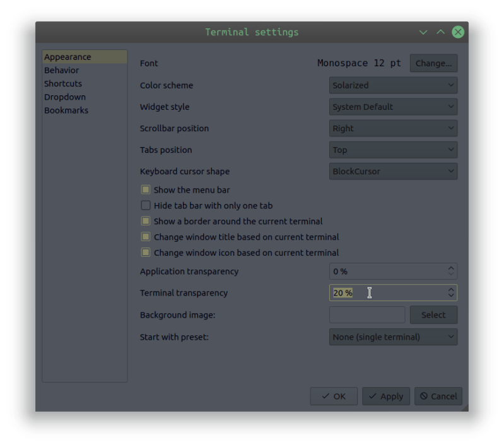
Task: Click the Monospace 12 pt font label
Action: click(x=359, y=63)
